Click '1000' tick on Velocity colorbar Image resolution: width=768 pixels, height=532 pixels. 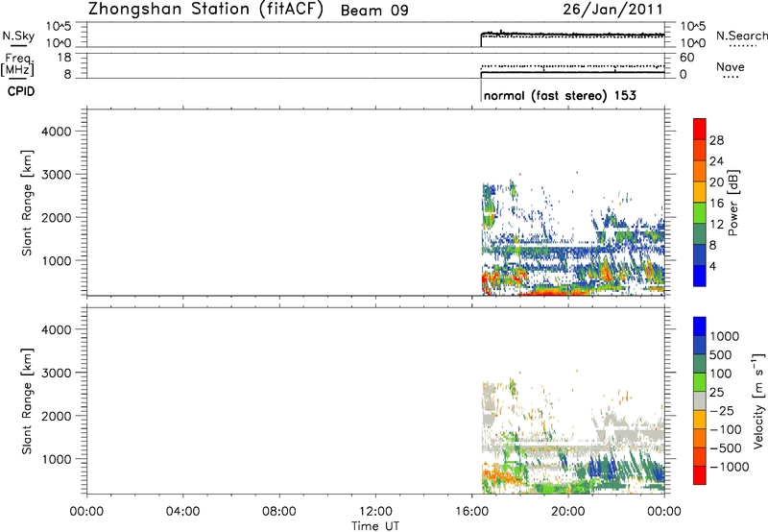tap(725, 336)
